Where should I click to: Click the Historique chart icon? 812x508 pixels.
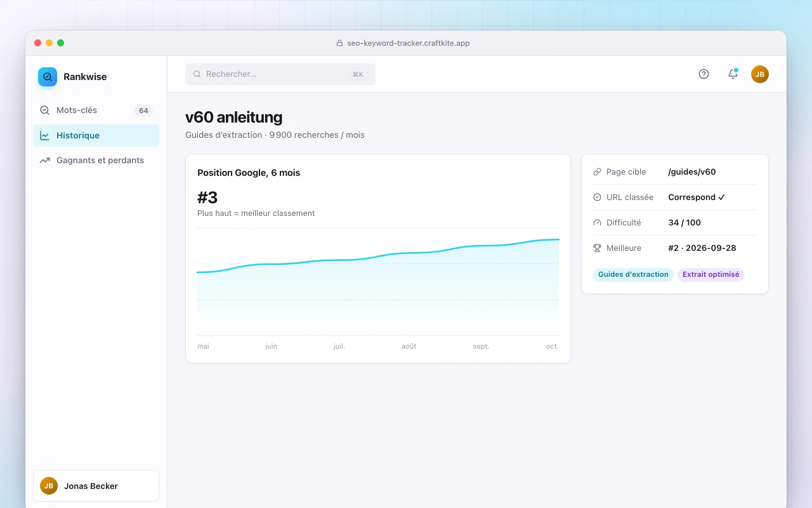click(x=44, y=135)
